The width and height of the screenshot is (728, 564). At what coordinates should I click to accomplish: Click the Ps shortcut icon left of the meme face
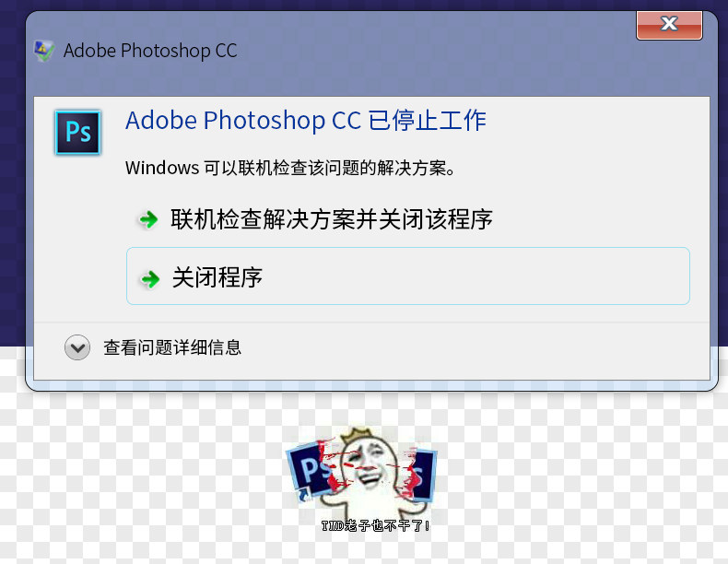pos(311,473)
